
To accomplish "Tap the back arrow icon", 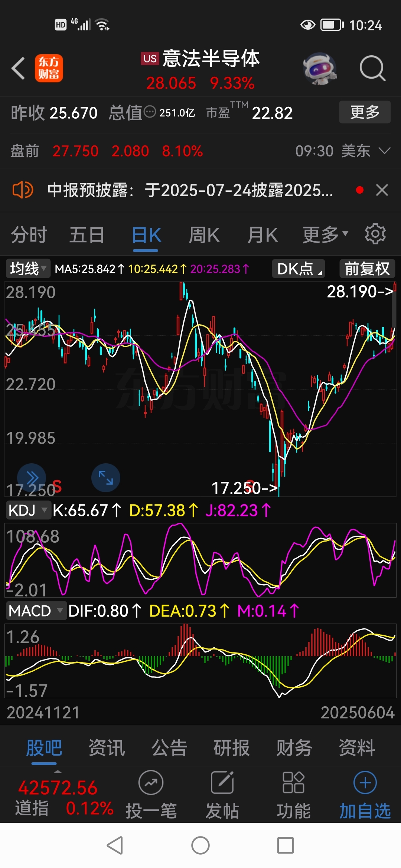I will pyautogui.click(x=18, y=68).
